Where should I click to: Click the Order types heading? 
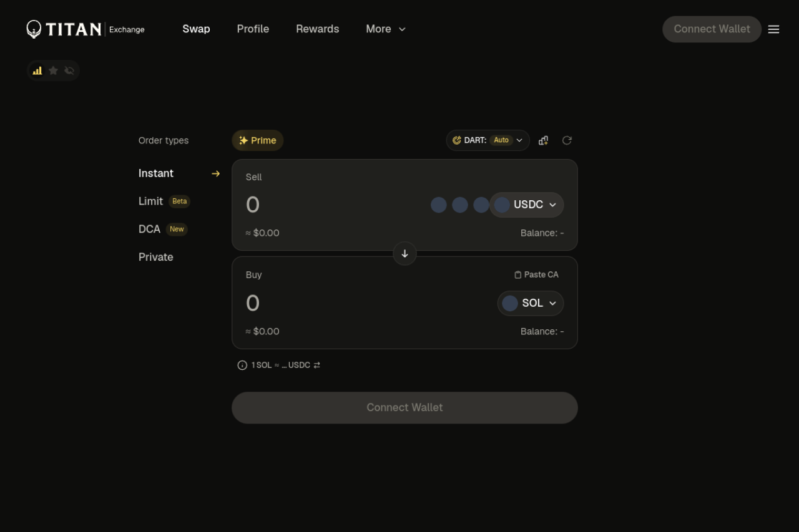coord(164,140)
